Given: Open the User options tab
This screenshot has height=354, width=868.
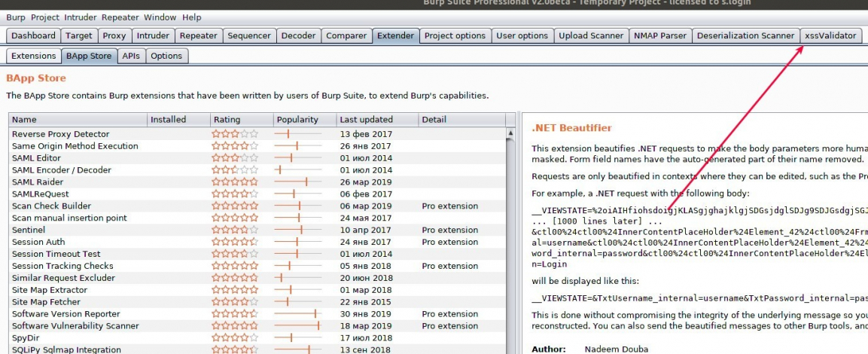Looking at the screenshot, I should [x=522, y=35].
